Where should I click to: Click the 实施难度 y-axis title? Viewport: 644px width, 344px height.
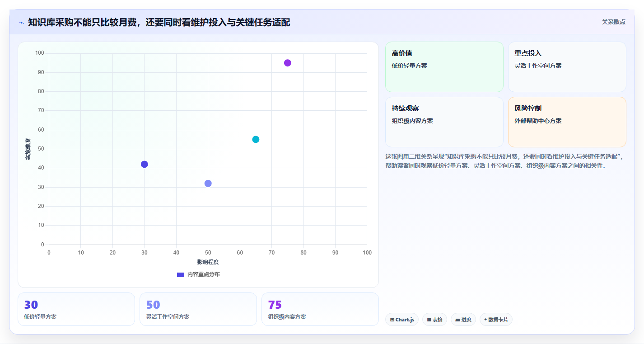click(x=28, y=149)
